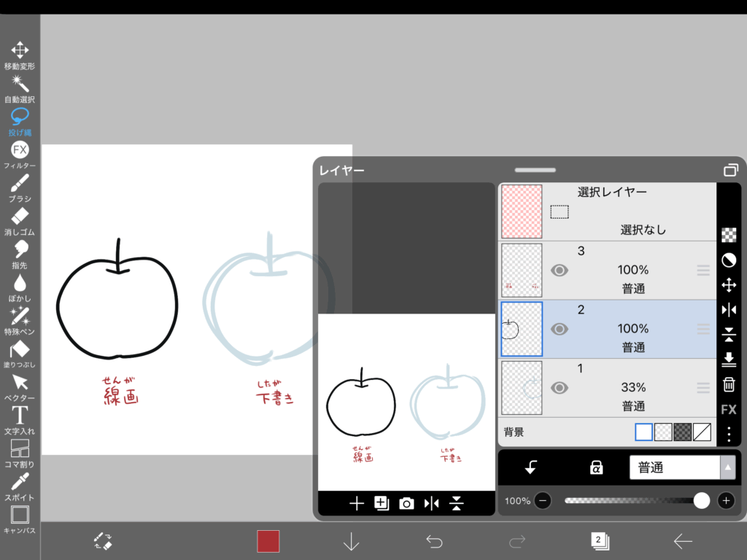Add a new layer with plus icon

click(x=357, y=503)
